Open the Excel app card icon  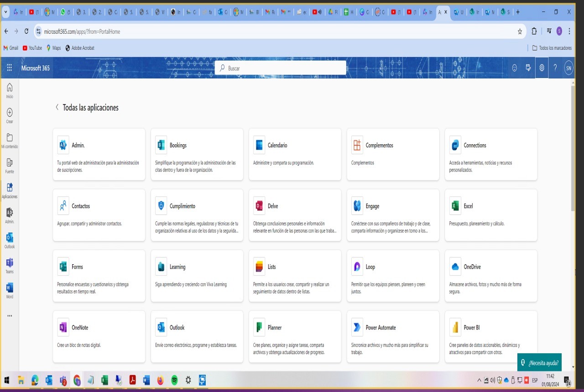[x=455, y=206]
